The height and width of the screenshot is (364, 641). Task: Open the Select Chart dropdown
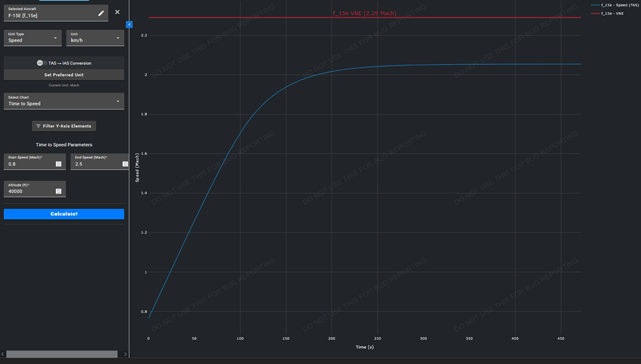pos(63,101)
